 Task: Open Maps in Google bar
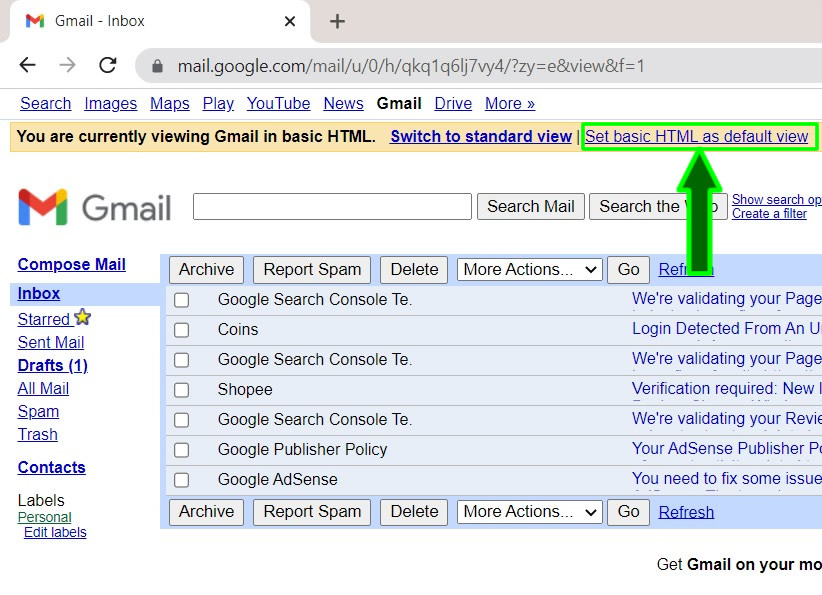pos(170,104)
